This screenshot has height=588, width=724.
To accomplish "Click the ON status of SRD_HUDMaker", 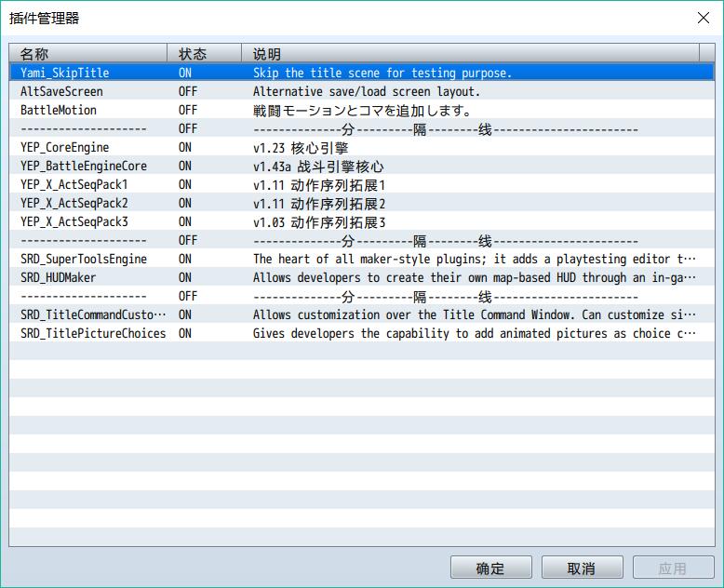I will point(185,277).
